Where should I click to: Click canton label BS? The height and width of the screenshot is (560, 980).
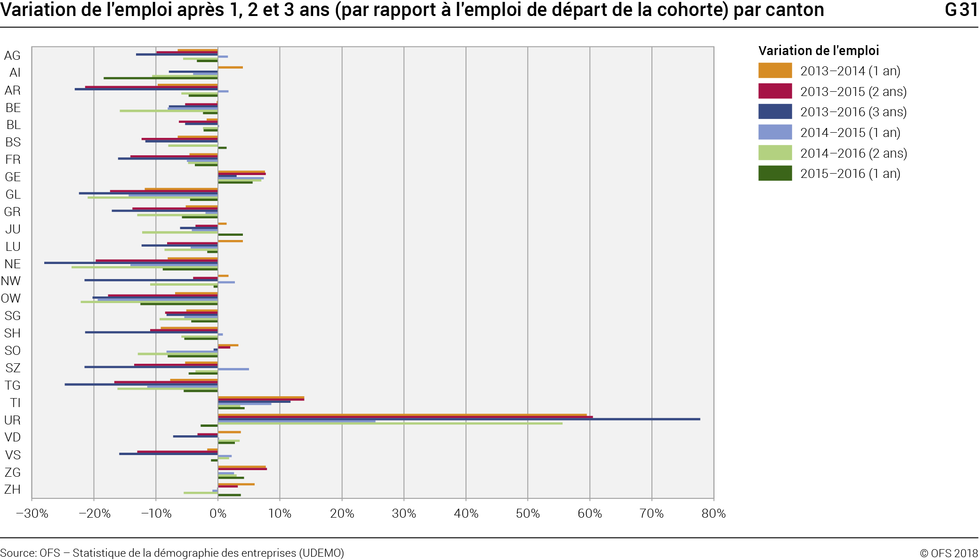pyautogui.click(x=13, y=142)
